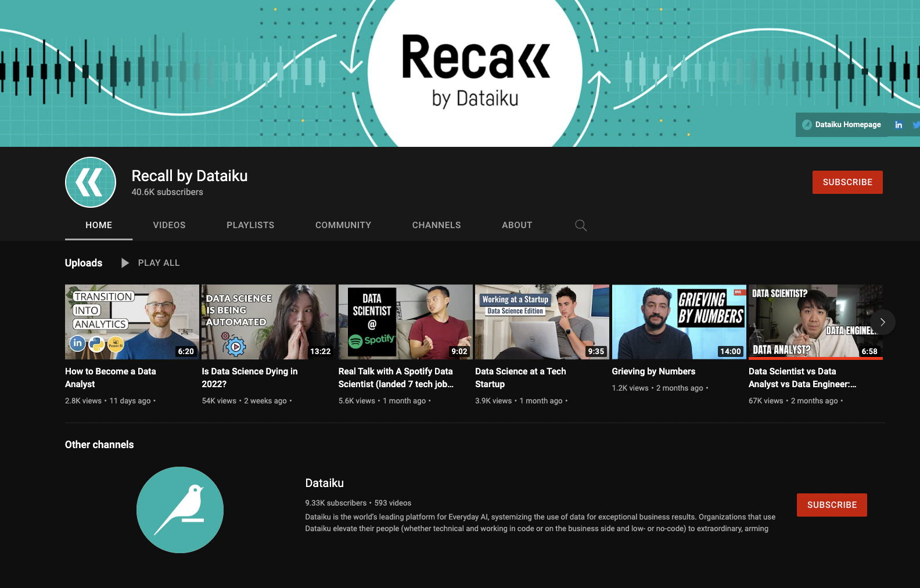Select the Channels tab
Screen dimensions: 920x588
click(x=437, y=225)
